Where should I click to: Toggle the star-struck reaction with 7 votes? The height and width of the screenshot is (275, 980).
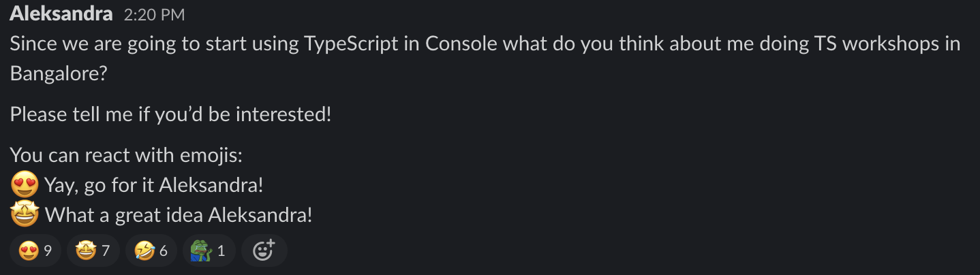click(x=93, y=250)
